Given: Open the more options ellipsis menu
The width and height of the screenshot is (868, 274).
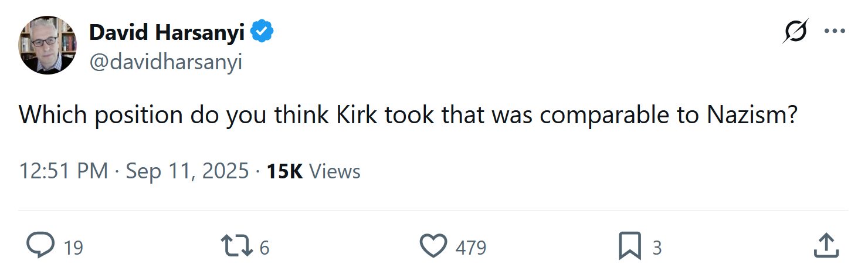Looking at the screenshot, I should point(834,31).
